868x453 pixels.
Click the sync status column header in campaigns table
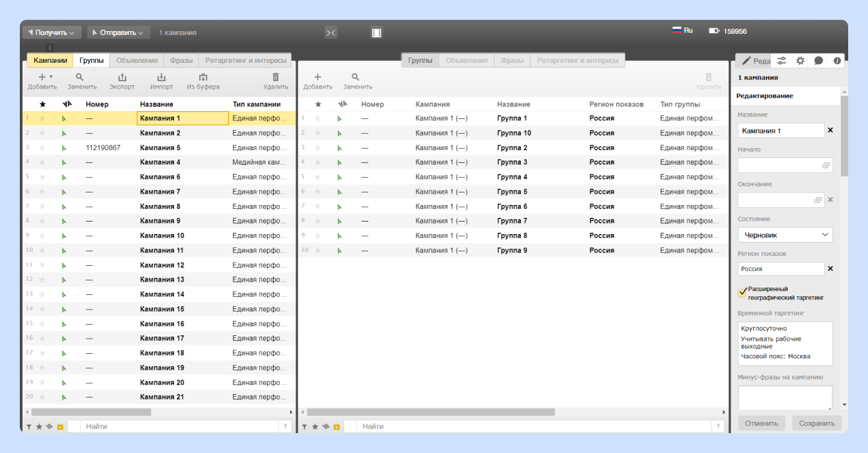[x=67, y=104]
